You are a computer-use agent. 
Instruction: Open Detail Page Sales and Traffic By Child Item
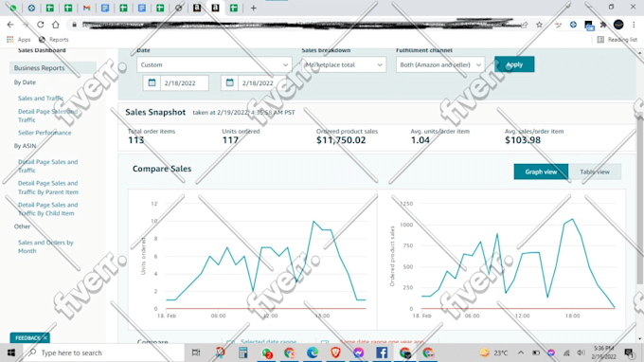47,209
